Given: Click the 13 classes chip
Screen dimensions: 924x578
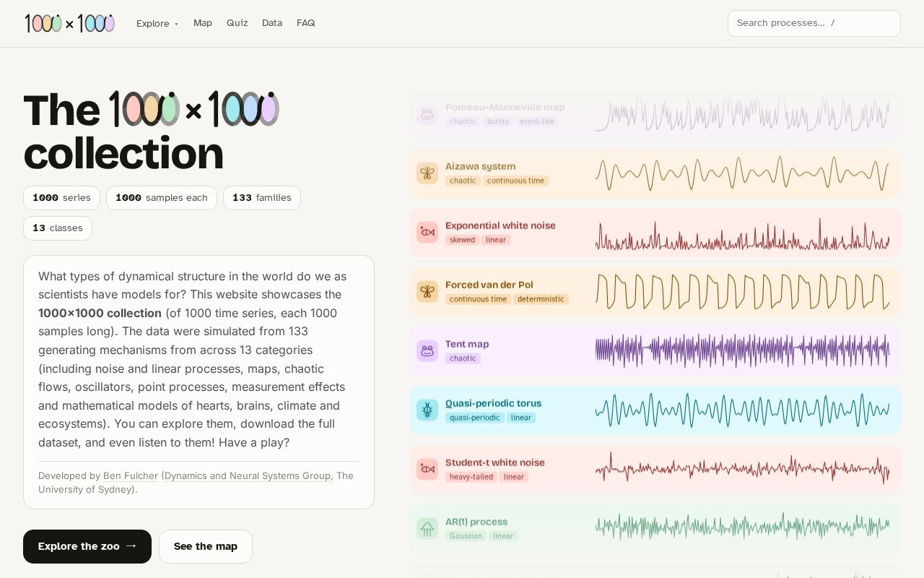Looking at the screenshot, I should [58, 228].
